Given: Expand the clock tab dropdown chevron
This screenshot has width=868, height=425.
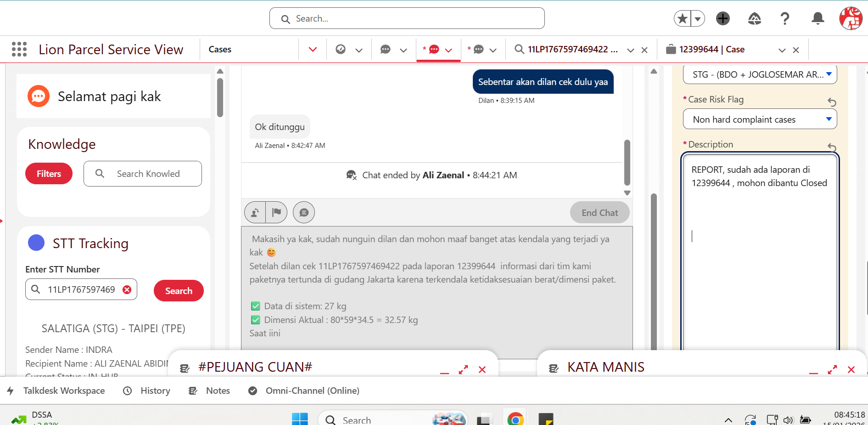Looking at the screenshot, I should click(x=359, y=50).
